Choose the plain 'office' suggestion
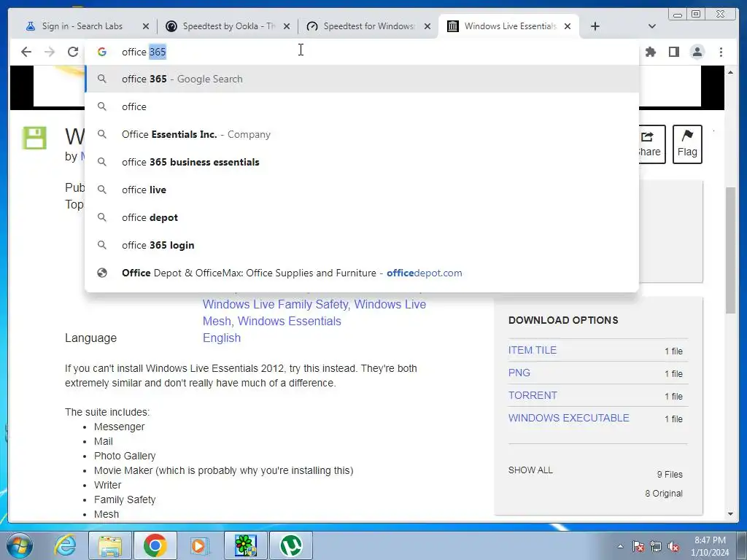The image size is (747, 560). [362, 106]
